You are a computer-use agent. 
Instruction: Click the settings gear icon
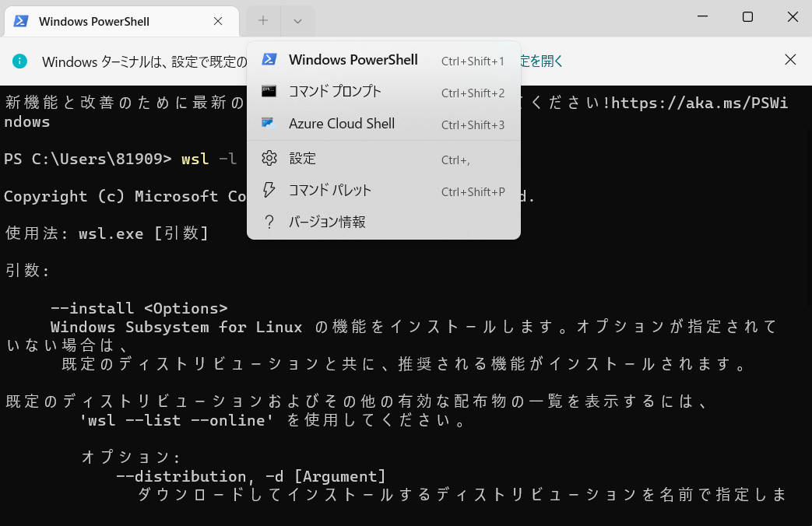[x=269, y=158]
